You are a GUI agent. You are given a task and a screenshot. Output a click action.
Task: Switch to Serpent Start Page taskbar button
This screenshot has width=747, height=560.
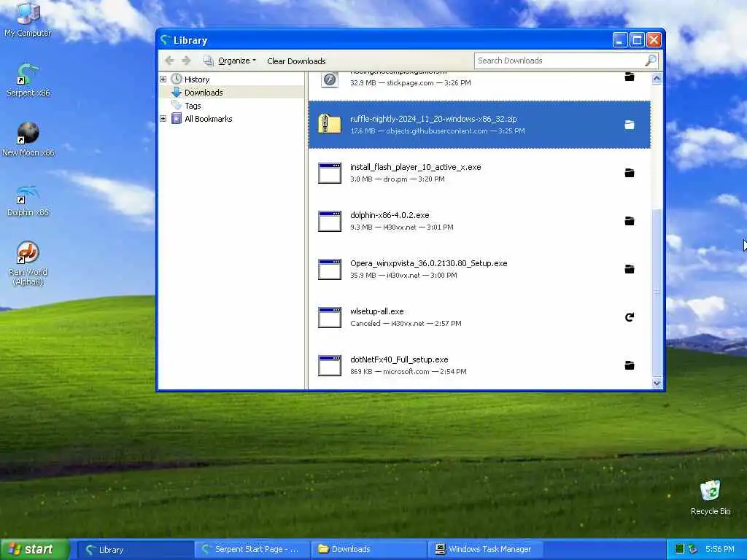point(252,549)
